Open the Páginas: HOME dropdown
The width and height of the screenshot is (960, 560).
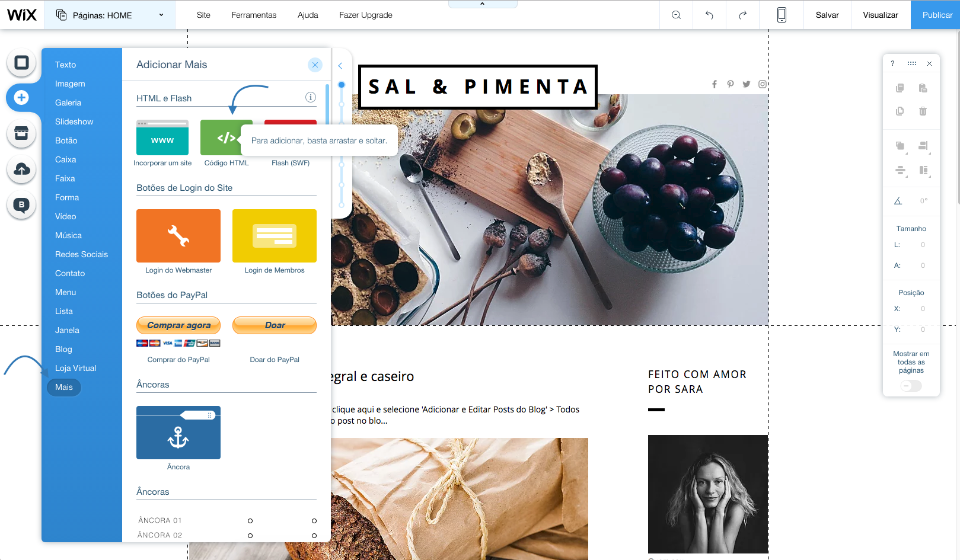pyautogui.click(x=110, y=15)
